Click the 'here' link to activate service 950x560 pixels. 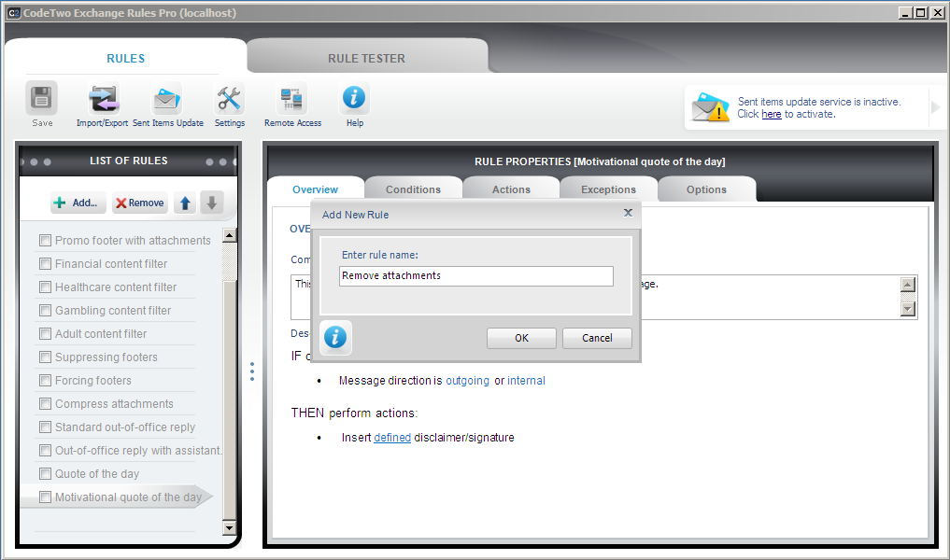772,114
